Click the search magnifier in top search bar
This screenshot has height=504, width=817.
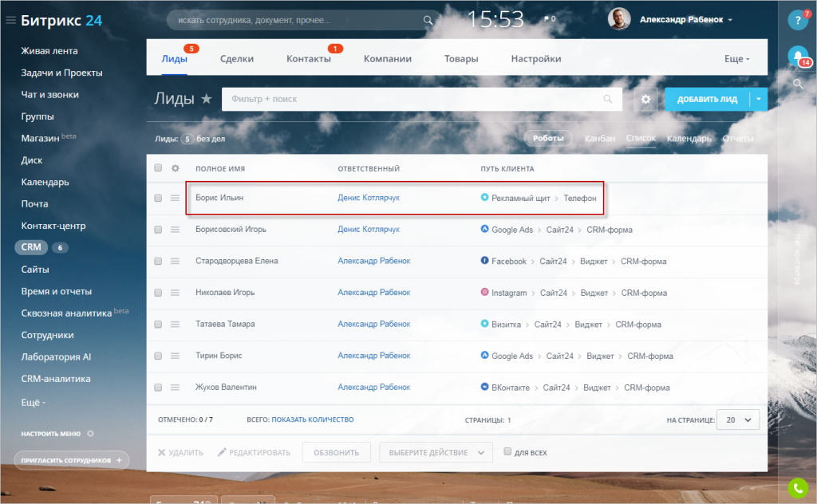(x=428, y=20)
